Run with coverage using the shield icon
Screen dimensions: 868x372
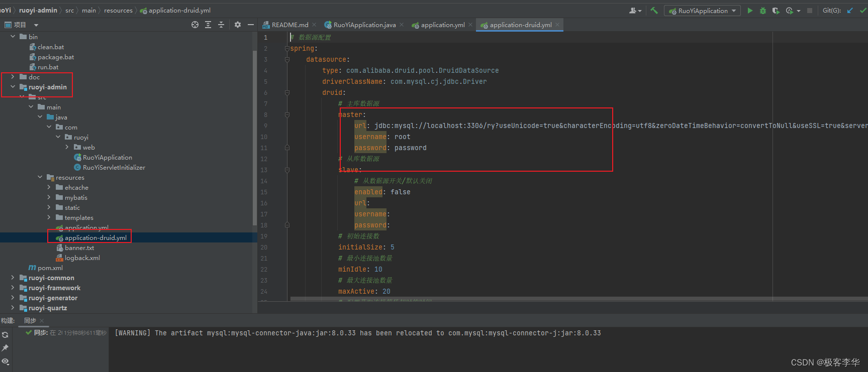(776, 11)
